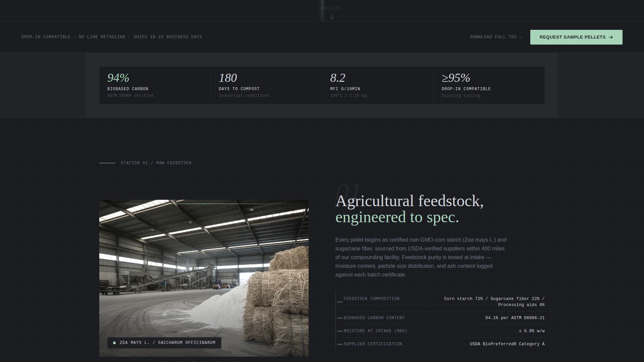Click the dash marker beside SUPPLIER CERTIFICATION
Image resolution: width=644 pixels, height=362 pixels.
[339, 344]
